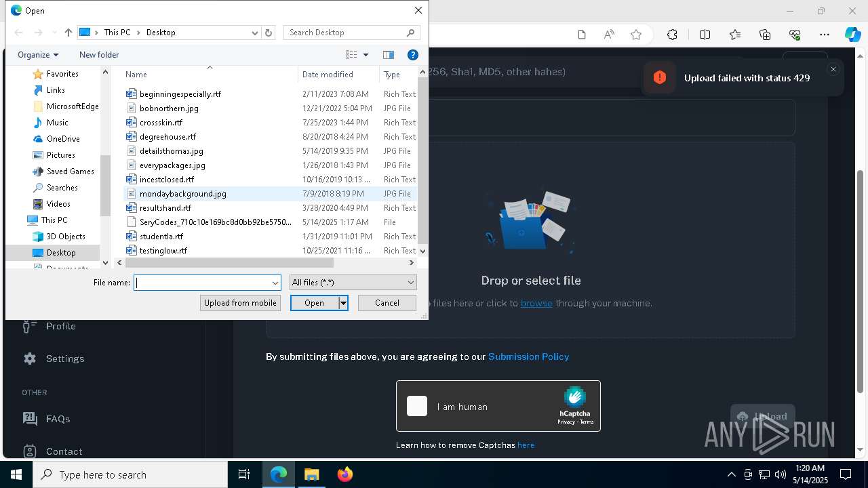The image size is (868, 488).
Task: Click the Windows taskbar search box
Action: click(130, 474)
